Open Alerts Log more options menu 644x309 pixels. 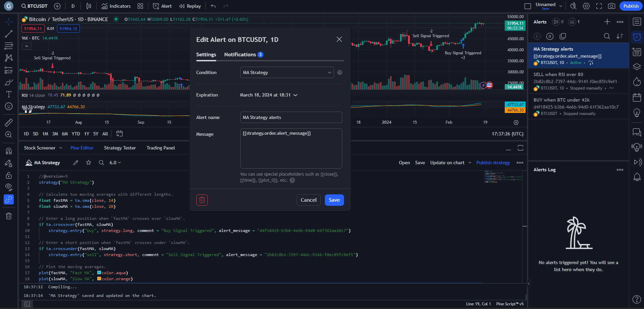click(620, 170)
